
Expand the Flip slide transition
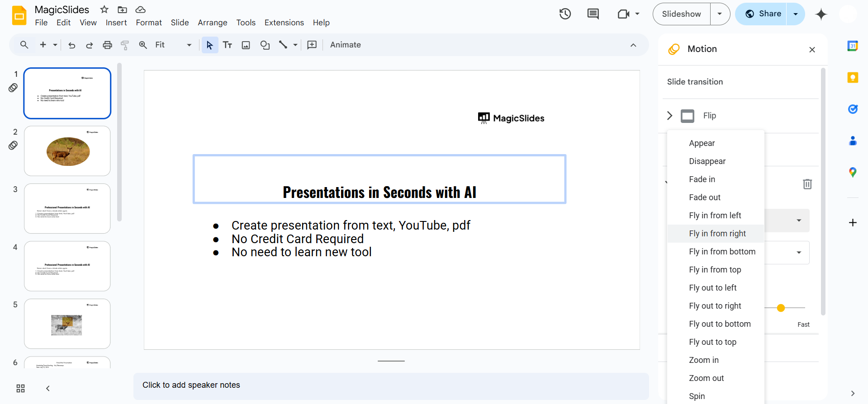(x=670, y=116)
